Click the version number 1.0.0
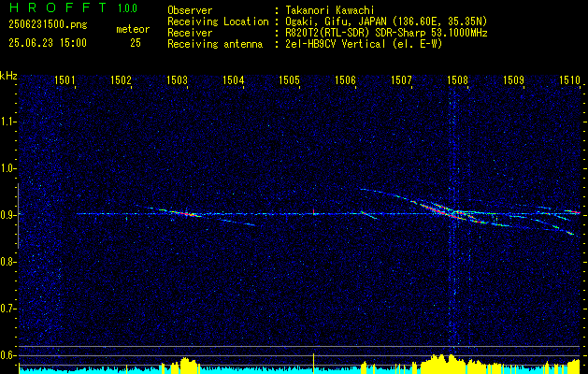 click(127, 8)
